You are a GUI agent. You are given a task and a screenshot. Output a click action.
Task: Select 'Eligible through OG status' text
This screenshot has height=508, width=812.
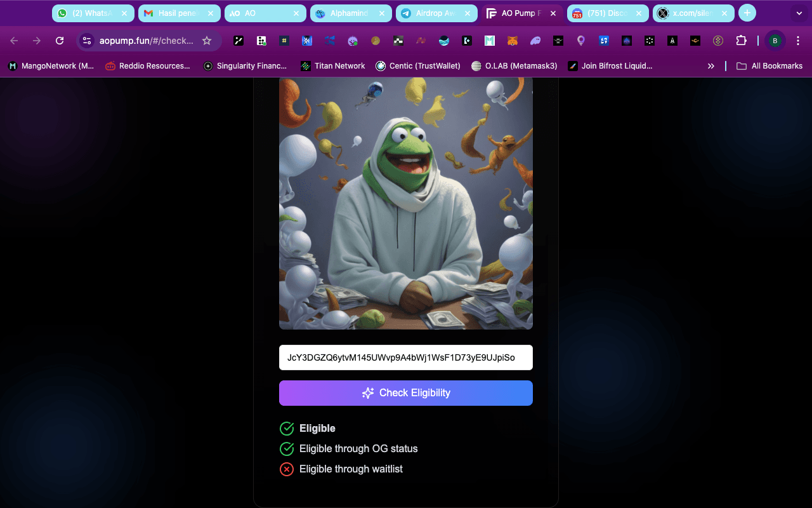pos(358,449)
